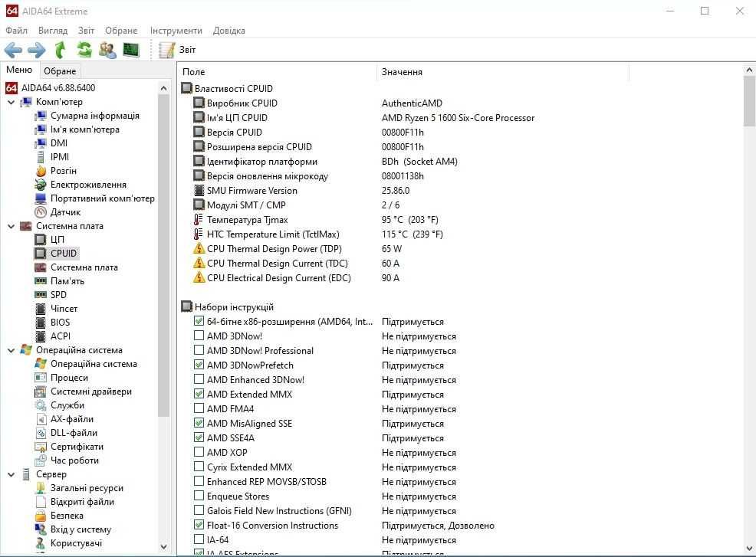Collapse the Сервер tree node
The height and width of the screenshot is (557, 756).
point(11,474)
